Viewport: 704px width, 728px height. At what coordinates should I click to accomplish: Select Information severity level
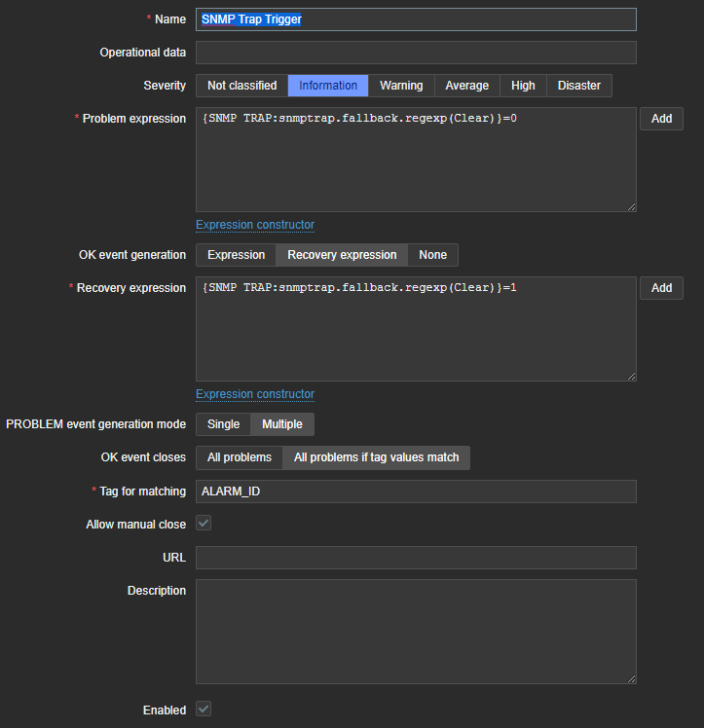(x=328, y=86)
